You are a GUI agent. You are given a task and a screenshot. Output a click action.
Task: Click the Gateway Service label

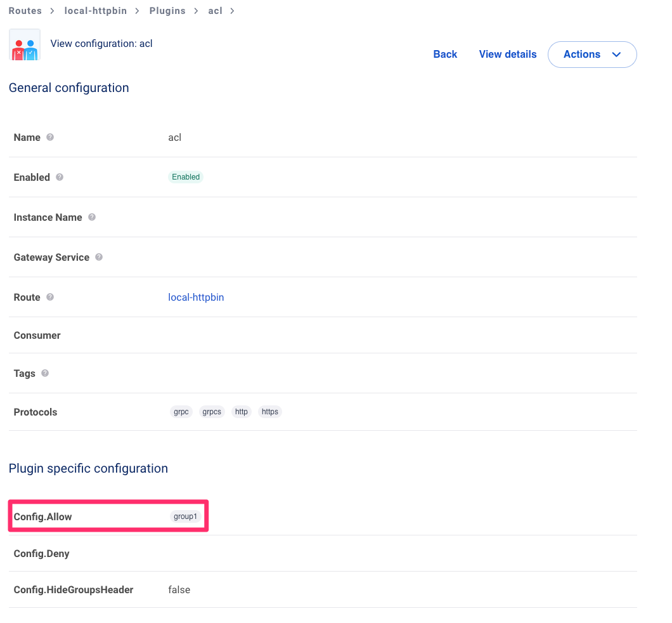tap(51, 258)
